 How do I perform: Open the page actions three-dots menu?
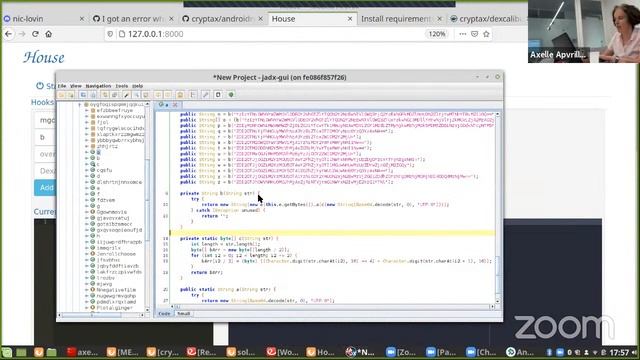(462, 34)
